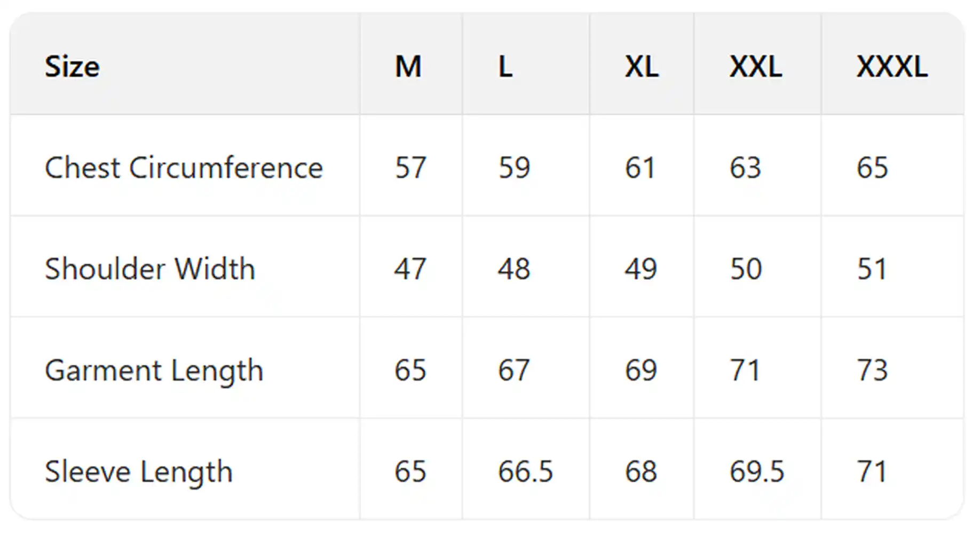Click shoulder width value 50 for XXL

point(746,269)
